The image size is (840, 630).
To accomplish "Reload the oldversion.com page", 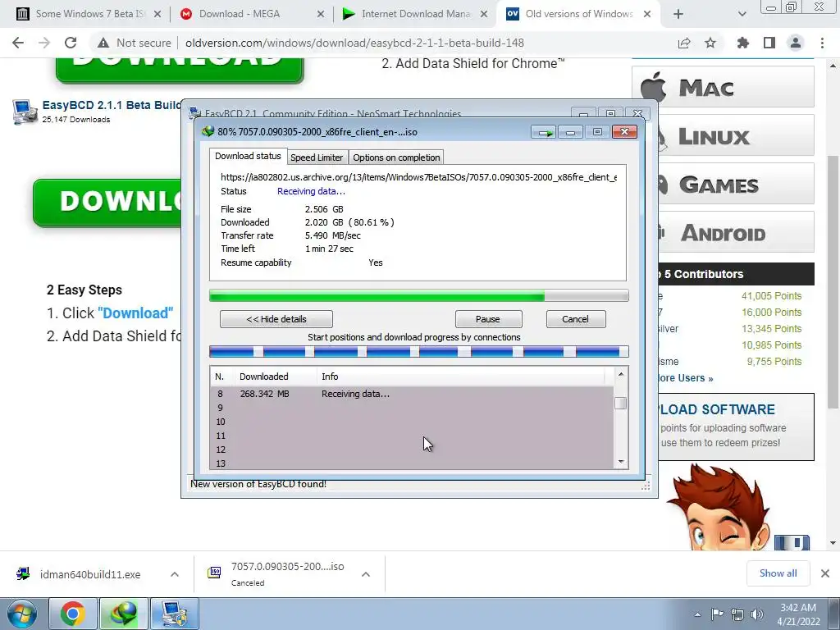I will click(x=71, y=43).
